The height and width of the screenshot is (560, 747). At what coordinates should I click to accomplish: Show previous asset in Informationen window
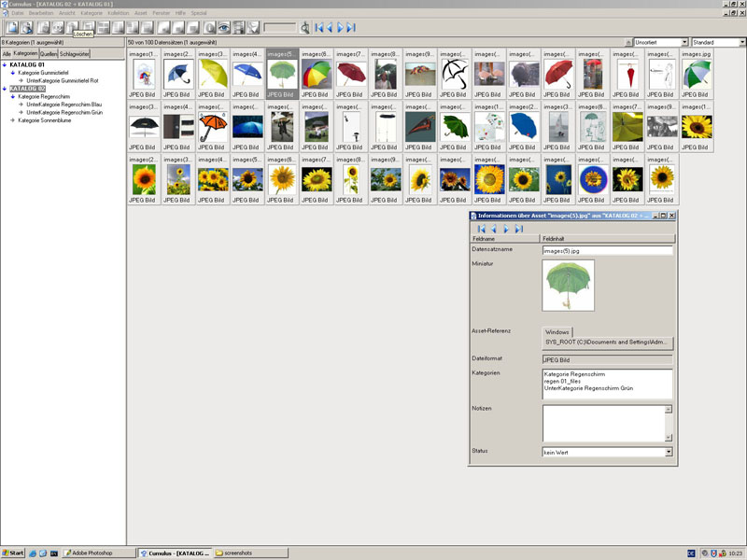coord(494,229)
